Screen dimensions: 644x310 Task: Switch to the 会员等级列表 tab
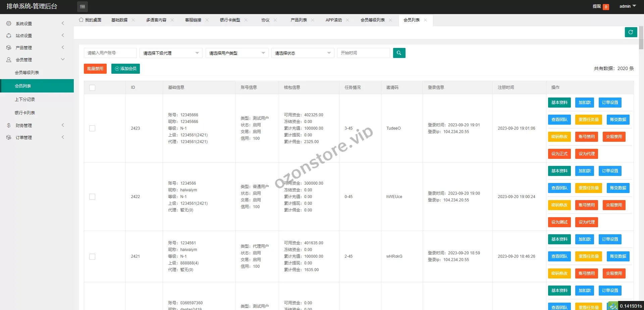(372, 20)
